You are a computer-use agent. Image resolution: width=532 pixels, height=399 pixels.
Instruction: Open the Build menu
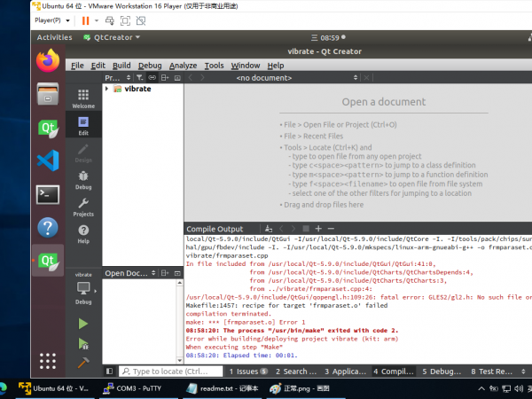(121, 65)
